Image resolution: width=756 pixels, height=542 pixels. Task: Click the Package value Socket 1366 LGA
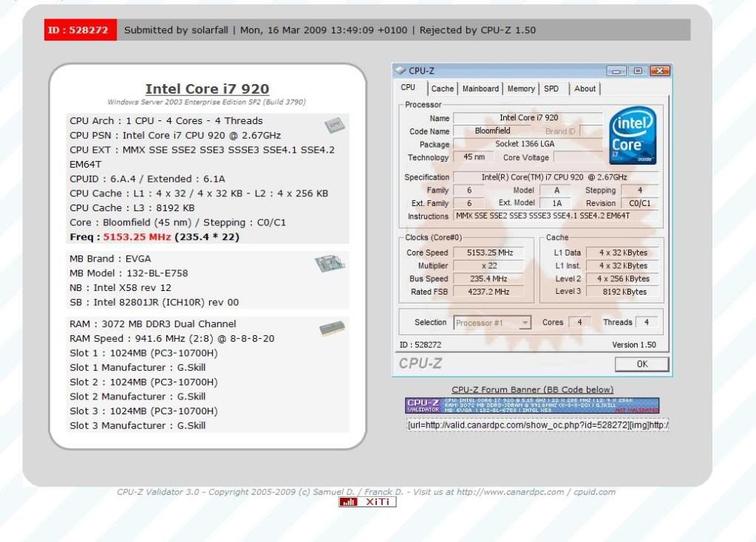point(528,143)
